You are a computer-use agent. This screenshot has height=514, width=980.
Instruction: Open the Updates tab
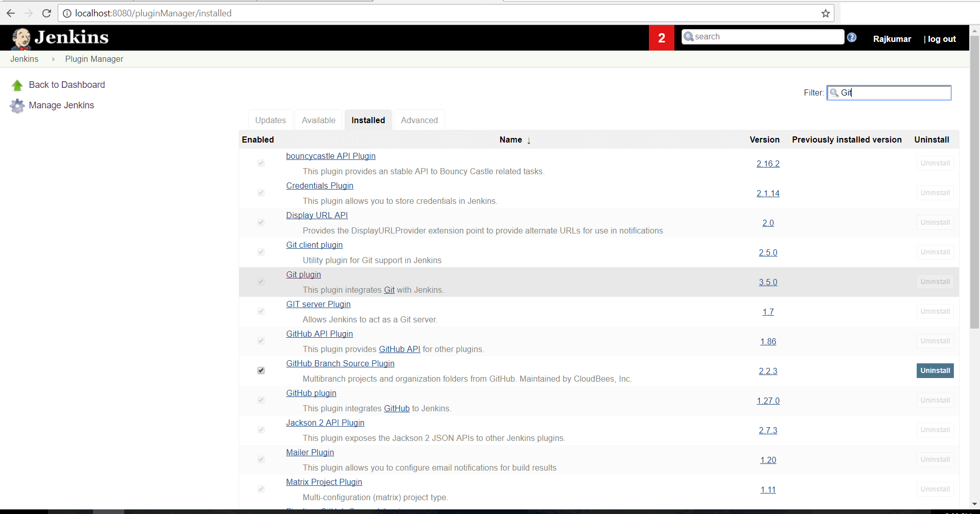270,120
